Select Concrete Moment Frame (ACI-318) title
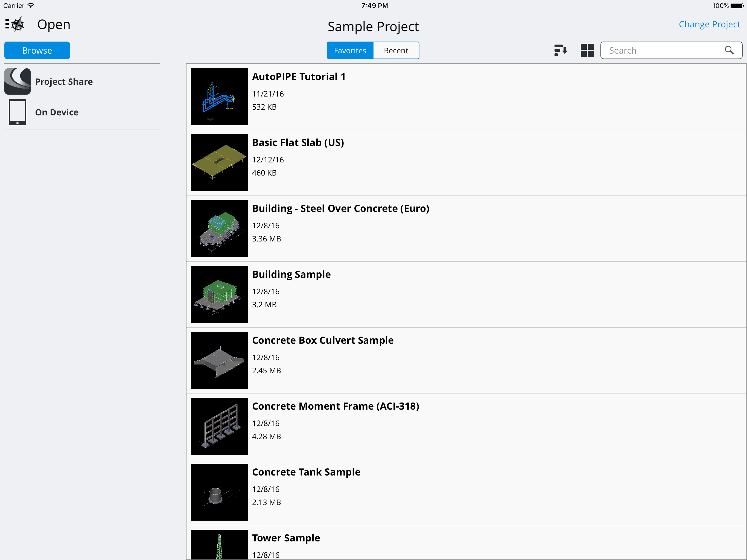 (x=336, y=406)
